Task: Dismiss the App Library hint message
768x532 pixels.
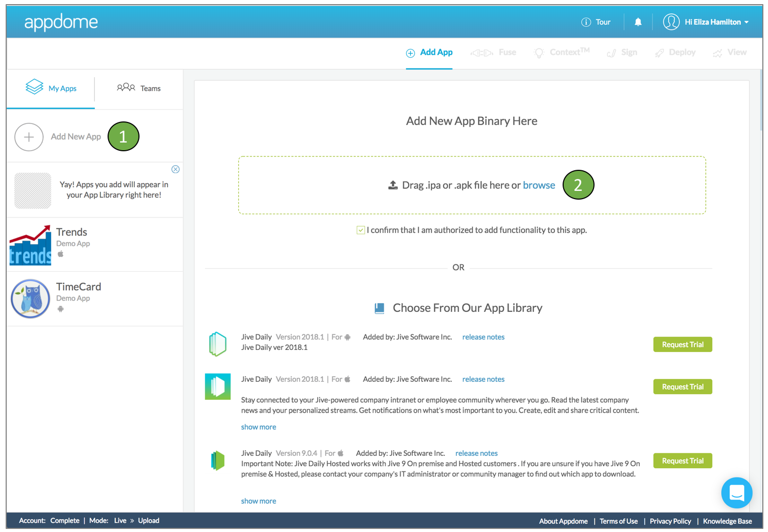Action: pos(176,169)
